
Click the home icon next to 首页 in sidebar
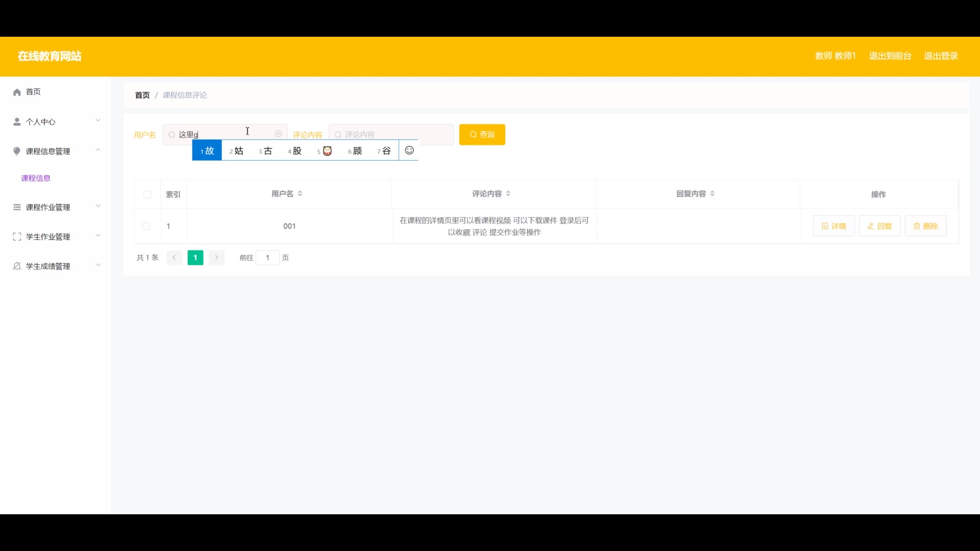[17, 92]
